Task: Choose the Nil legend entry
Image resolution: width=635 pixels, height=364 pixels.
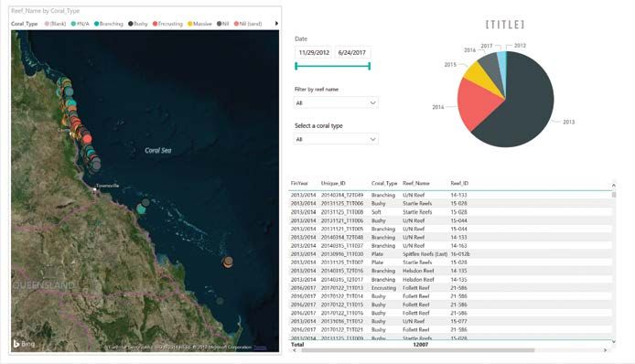Action: pyautogui.click(x=222, y=24)
